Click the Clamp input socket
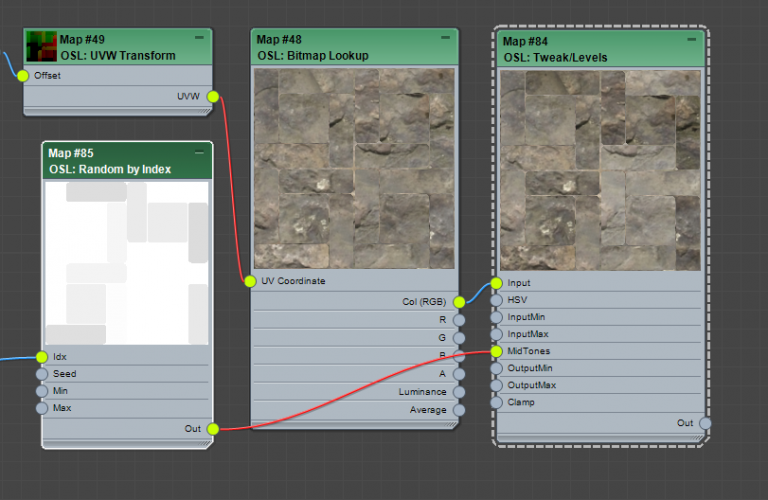This screenshot has height=500, width=768. (496, 402)
